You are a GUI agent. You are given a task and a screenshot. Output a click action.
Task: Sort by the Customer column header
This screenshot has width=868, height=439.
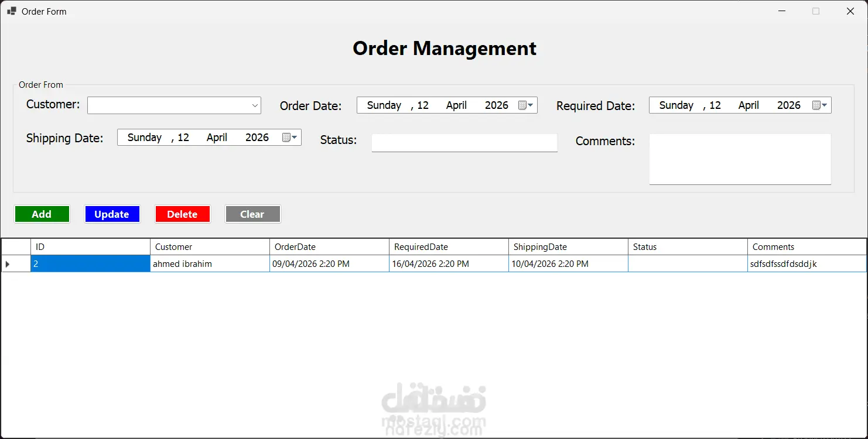(x=210, y=247)
